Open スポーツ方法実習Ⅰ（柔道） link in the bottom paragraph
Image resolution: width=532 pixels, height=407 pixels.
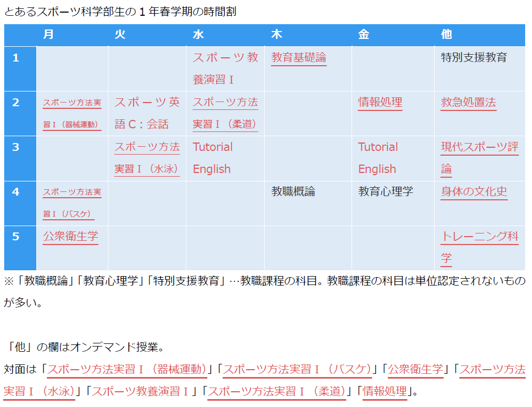tap(276, 391)
